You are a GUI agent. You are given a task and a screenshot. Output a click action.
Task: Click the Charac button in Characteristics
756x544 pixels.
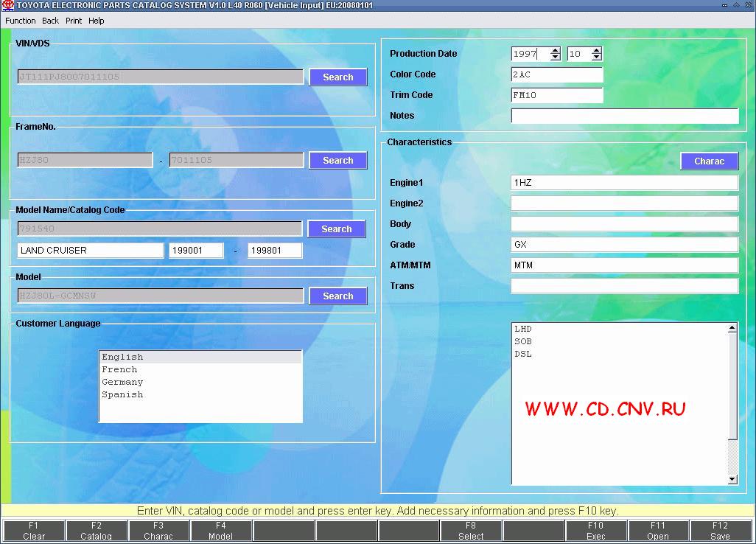pos(710,161)
